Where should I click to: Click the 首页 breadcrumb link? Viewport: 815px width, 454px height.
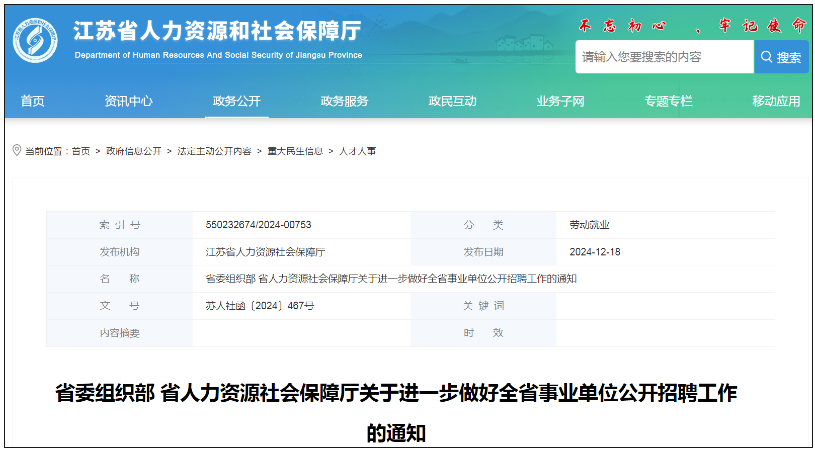(x=81, y=151)
